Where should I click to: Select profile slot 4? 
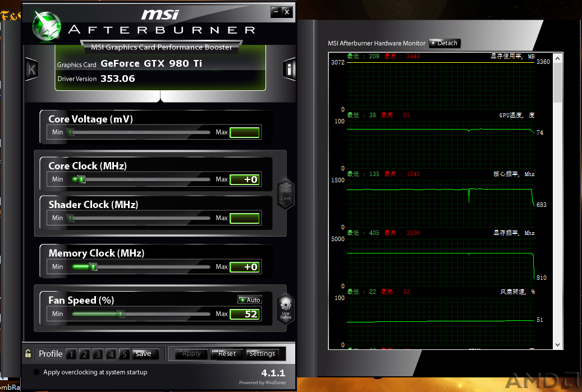111,354
